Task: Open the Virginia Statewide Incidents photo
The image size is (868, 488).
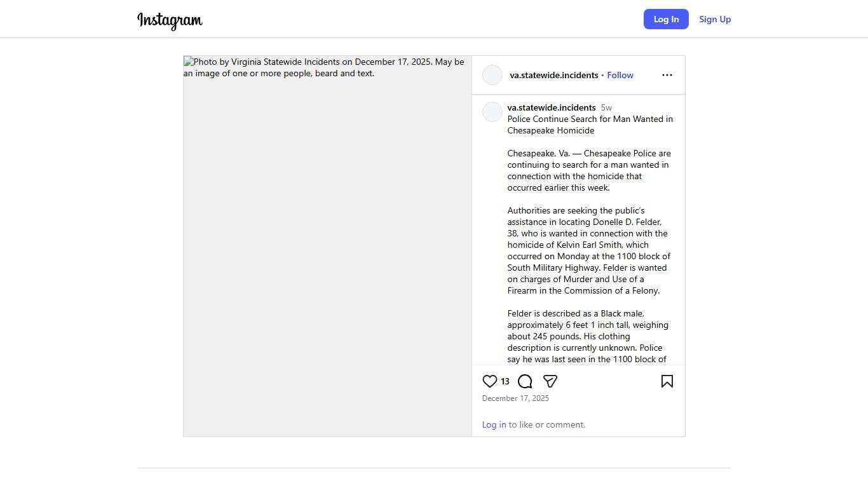Action: 327,246
